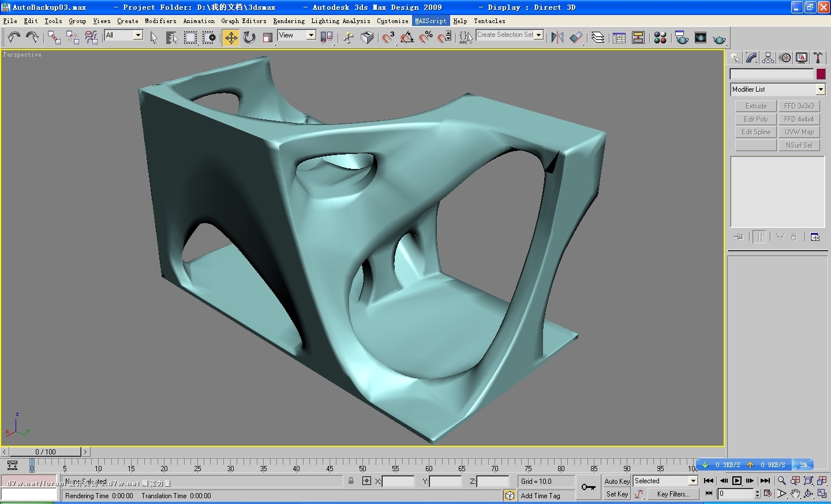This screenshot has height=504, width=831.
Task: Click the Align tool icon
Action: [576, 37]
